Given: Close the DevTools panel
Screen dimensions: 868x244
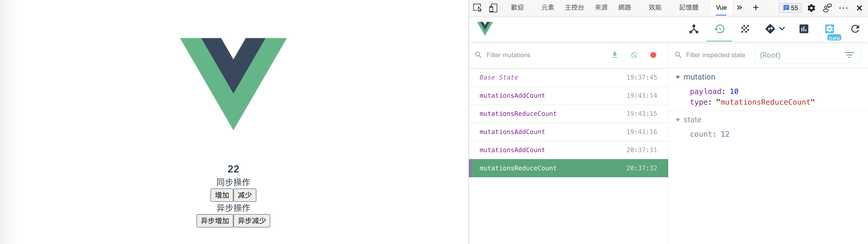Looking at the screenshot, I should (x=859, y=8).
